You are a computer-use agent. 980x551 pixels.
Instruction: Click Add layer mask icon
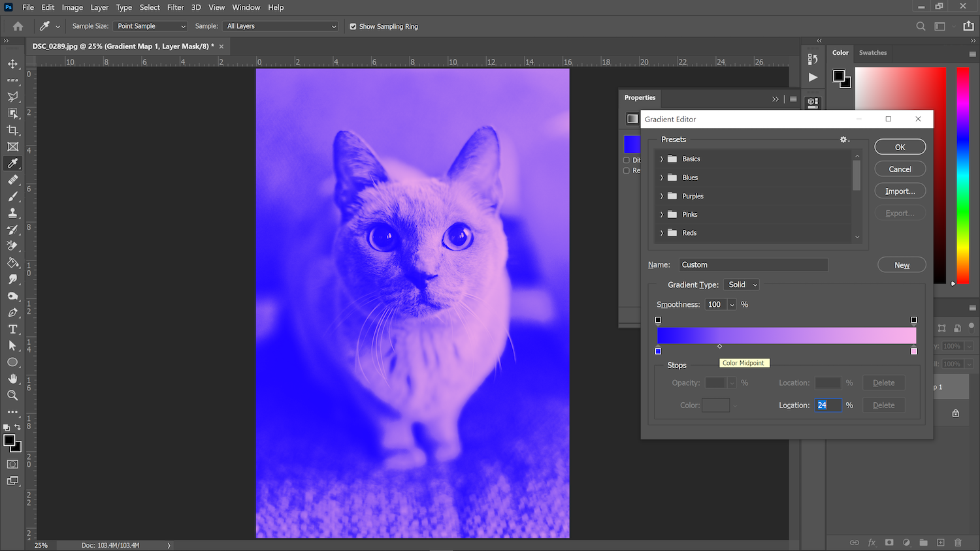[889, 543]
